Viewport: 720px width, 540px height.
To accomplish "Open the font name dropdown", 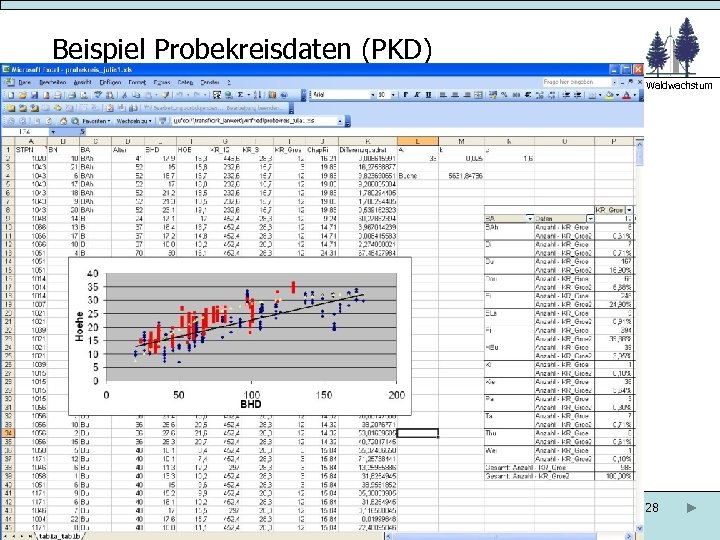I will 373,95.
